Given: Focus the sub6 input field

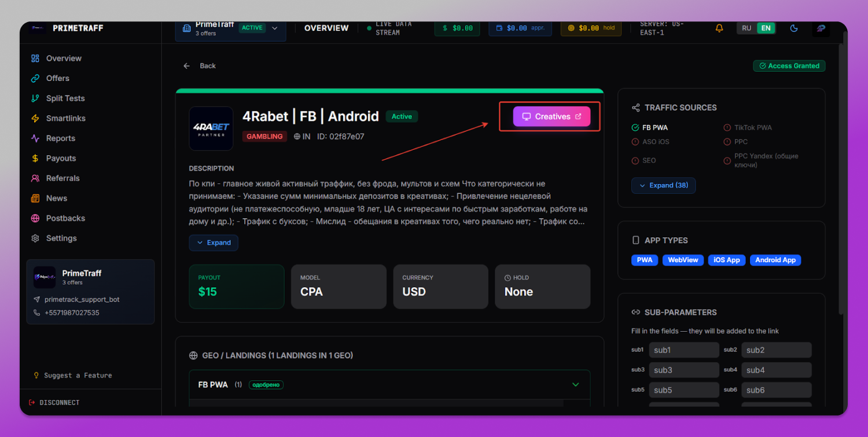Looking at the screenshot, I should [776, 390].
